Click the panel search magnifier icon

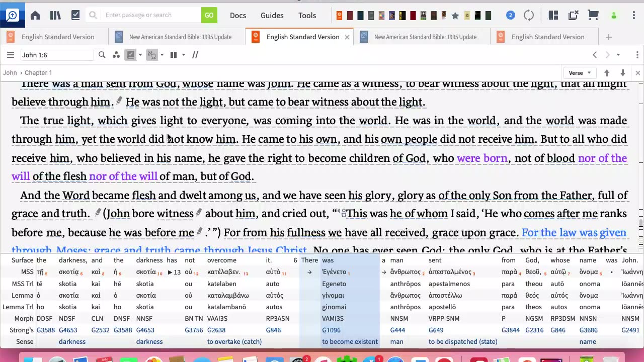click(102, 55)
